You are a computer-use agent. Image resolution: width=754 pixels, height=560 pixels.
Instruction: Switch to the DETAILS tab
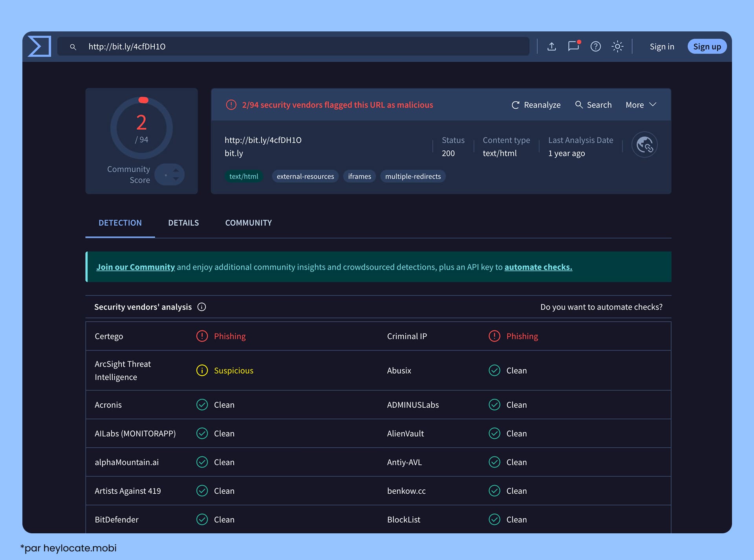(183, 223)
